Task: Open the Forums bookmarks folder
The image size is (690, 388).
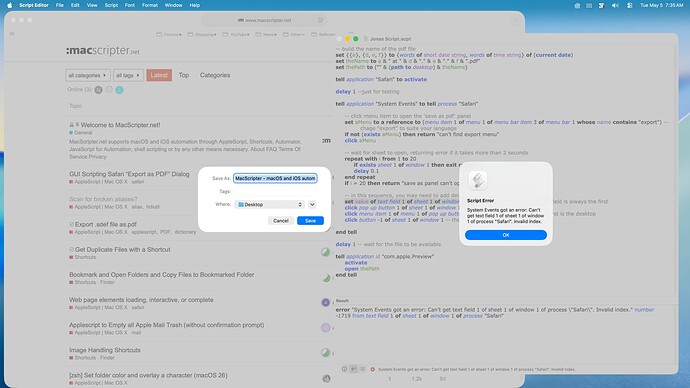Action: [x=169, y=34]
